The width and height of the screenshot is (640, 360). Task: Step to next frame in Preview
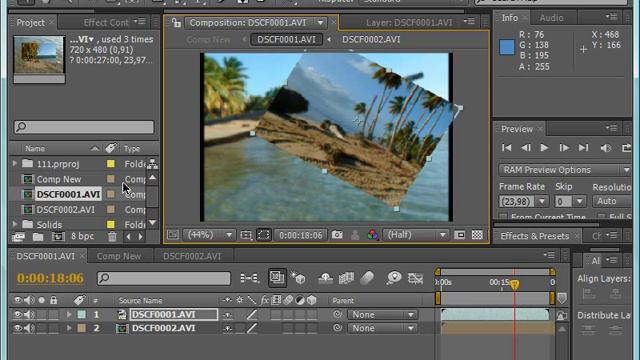564,148
